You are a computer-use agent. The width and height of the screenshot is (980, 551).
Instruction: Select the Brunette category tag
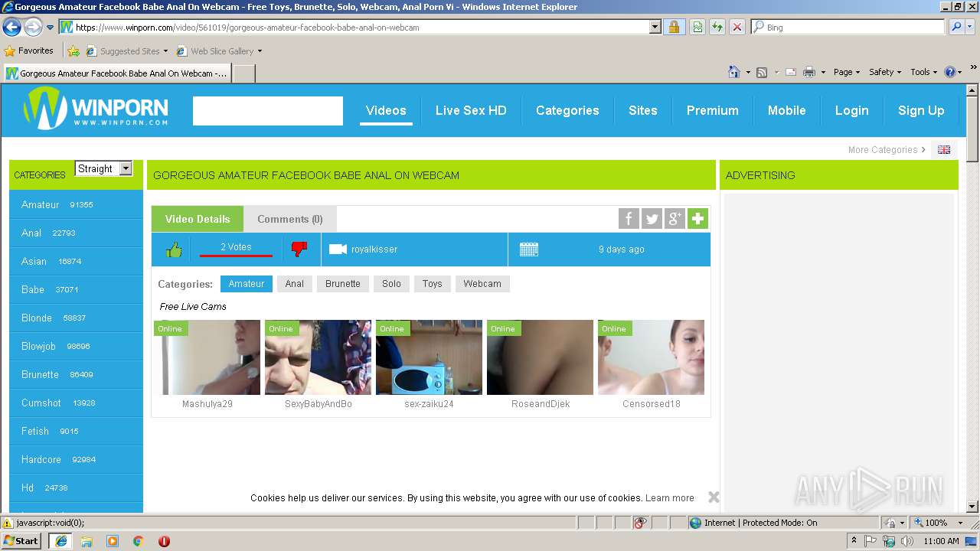point(343,284)
